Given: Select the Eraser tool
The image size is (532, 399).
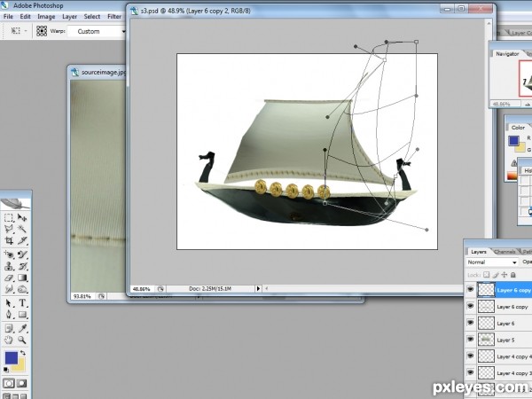Looking at the screenshot, I should (9, 278).
